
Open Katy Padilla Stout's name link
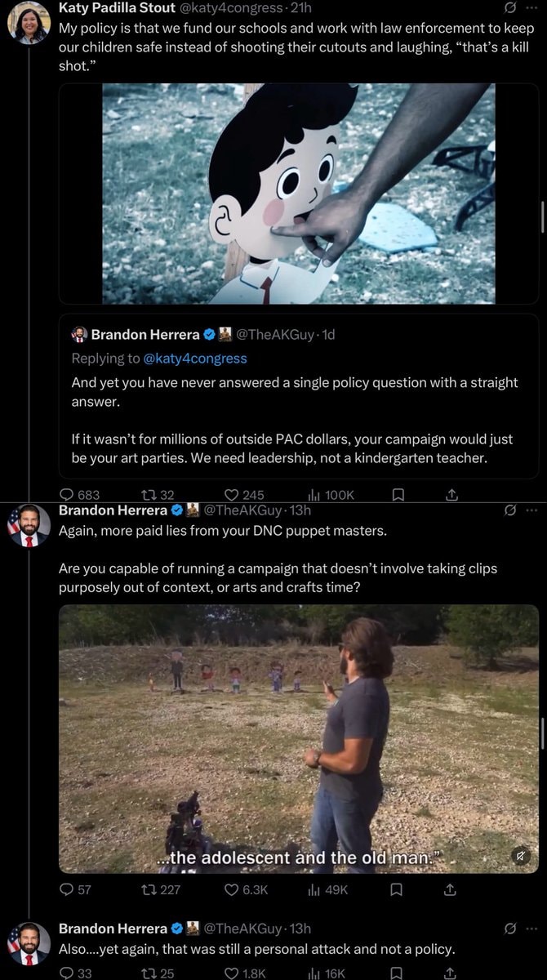click(117, 8)
